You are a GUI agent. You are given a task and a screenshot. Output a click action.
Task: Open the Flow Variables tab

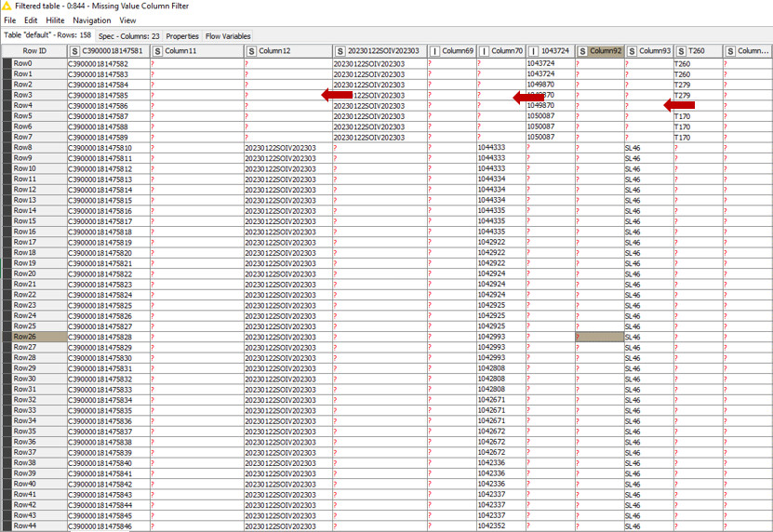(228, 36)
